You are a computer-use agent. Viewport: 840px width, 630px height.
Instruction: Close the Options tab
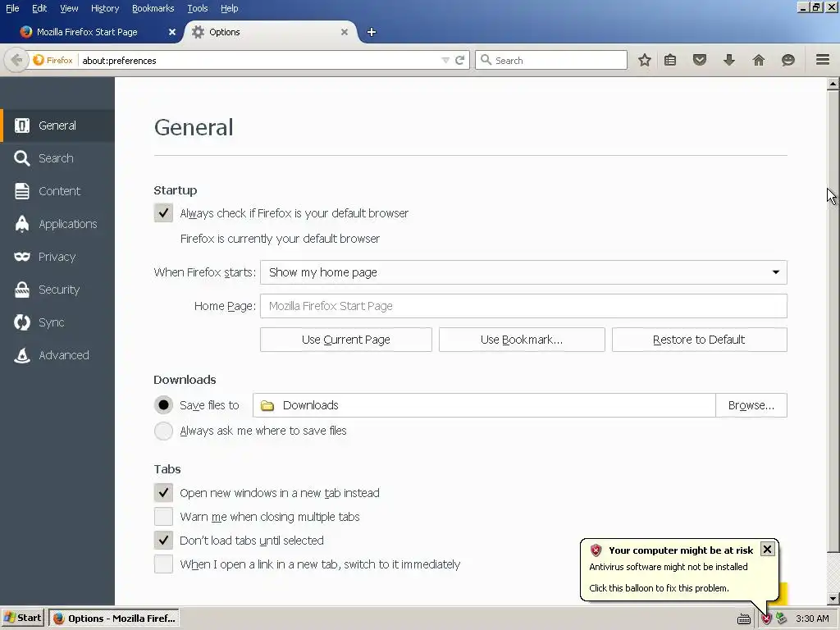(345, 32)
